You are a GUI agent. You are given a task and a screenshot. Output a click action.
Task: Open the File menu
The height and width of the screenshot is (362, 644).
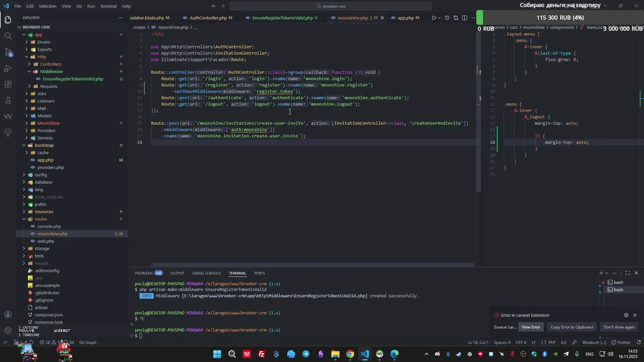click(18, 6)
